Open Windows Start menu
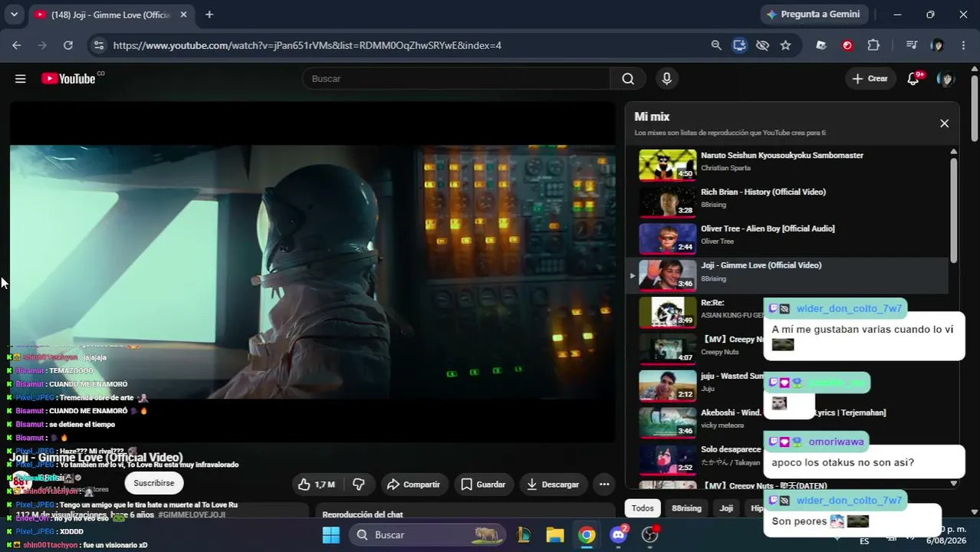The width and height of the screenshot is (980, 552). (331, 534)
